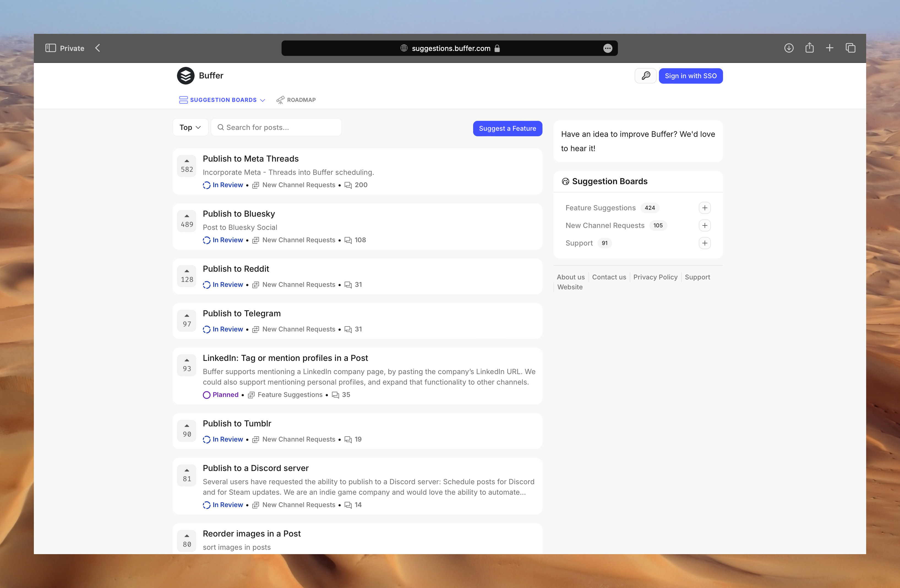This screenshot has width=900, height=588.
Task: Click In Review status on Publish to Telegram
Action: click(x=227, y=329)
